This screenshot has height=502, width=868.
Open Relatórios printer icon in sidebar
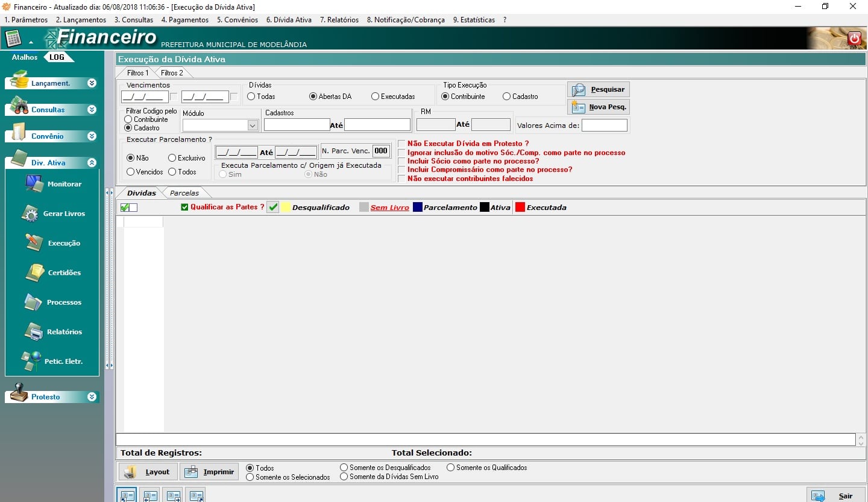coord(33,331)
